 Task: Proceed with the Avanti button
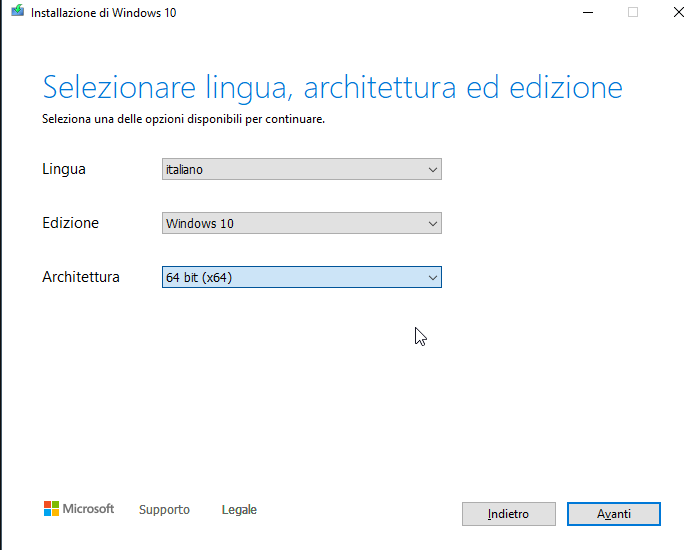[x=614, y=514]
